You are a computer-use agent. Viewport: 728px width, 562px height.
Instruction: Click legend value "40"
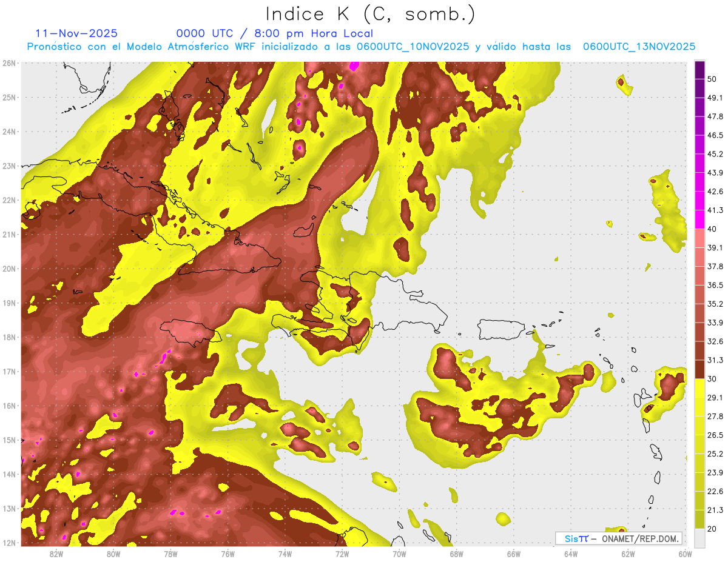coord(712,229)
